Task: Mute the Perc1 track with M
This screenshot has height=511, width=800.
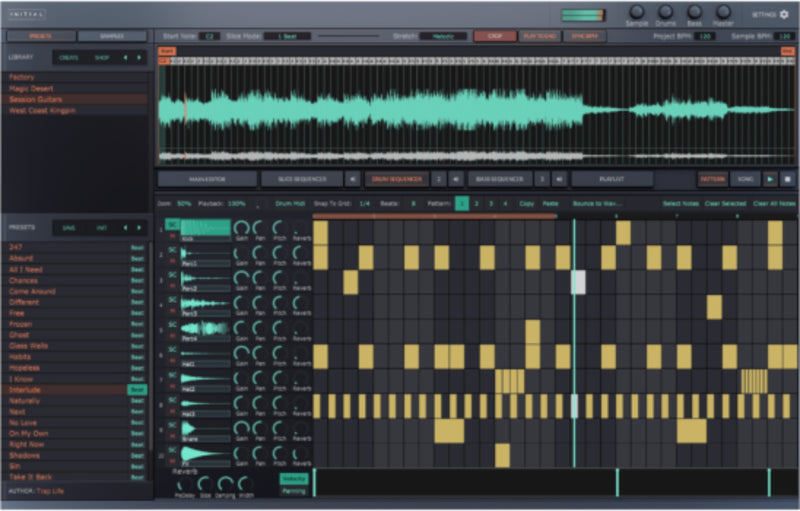Action: (172, 261)
